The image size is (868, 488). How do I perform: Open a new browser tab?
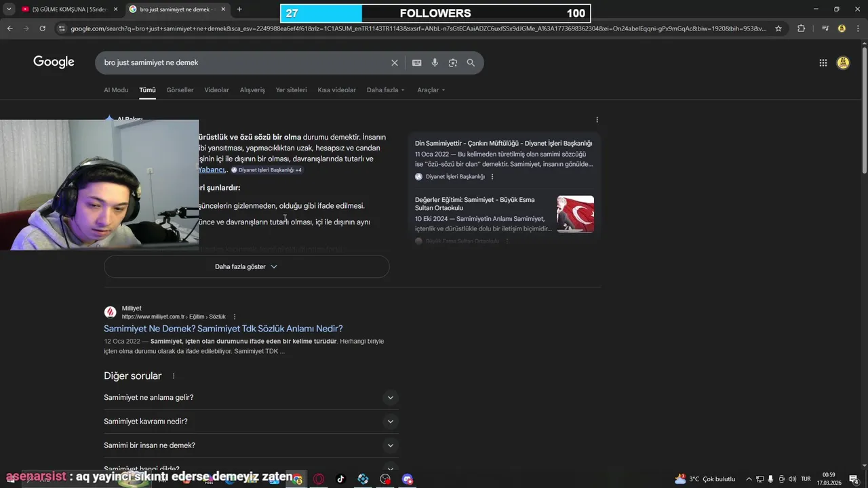coord(239,9)
